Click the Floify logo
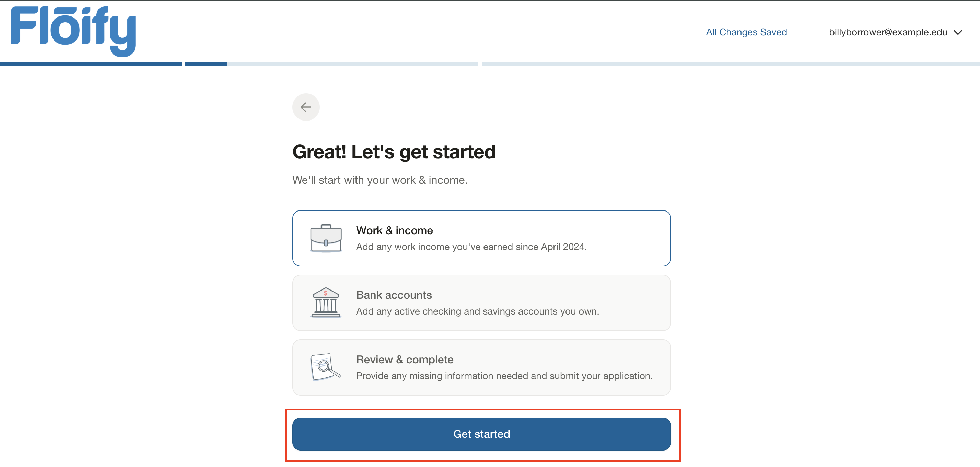This screenshot has height=467, width=980. [x=73, y=31]
